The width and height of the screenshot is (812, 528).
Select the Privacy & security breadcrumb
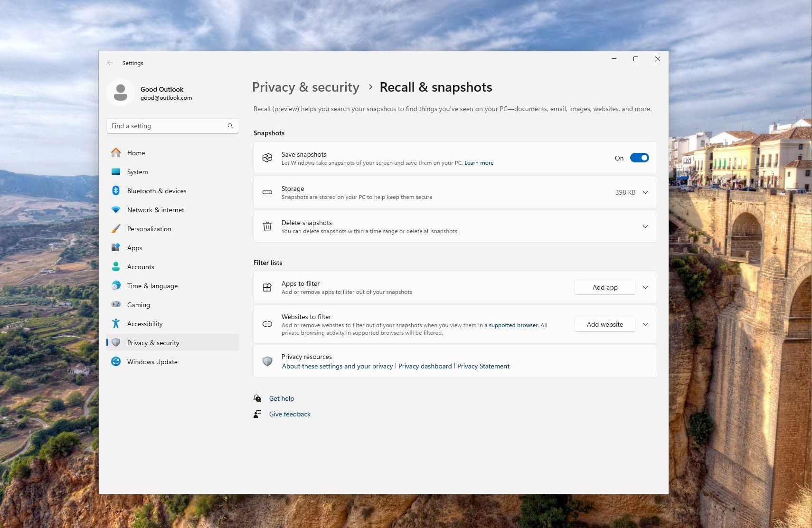click(305, 87)
